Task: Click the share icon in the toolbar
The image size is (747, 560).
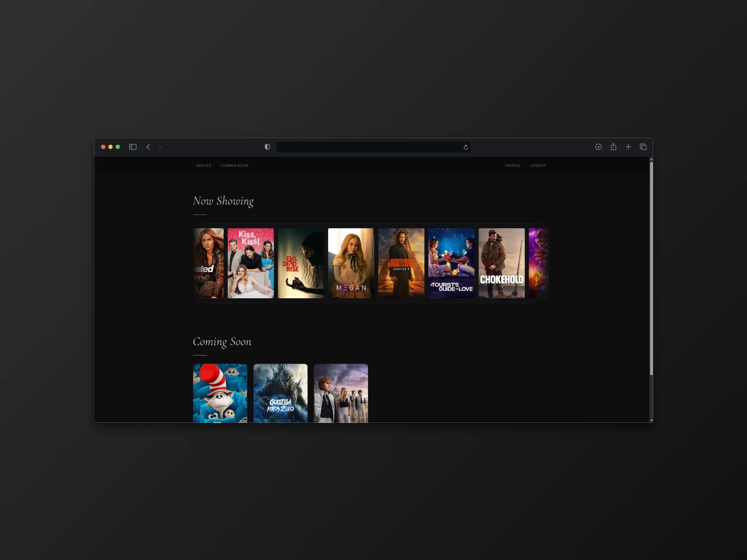Action: [x=614, y=147]
